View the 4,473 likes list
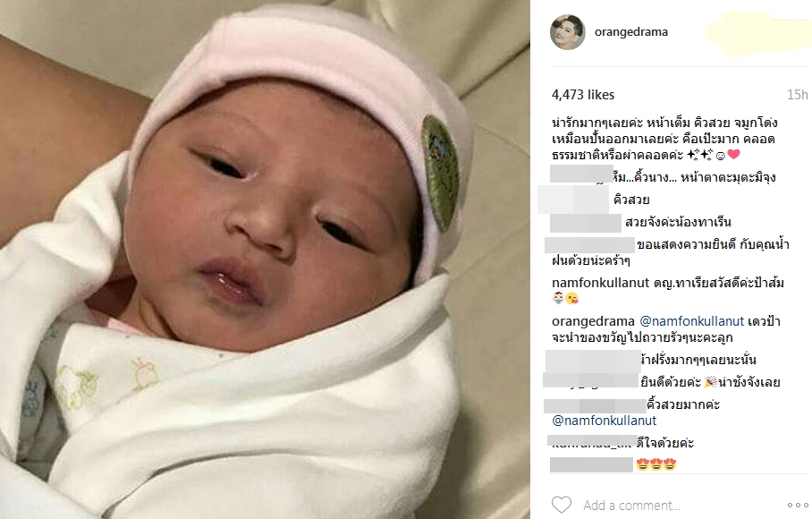The width and height of the screenshot is (812, 519). [583, 95]
